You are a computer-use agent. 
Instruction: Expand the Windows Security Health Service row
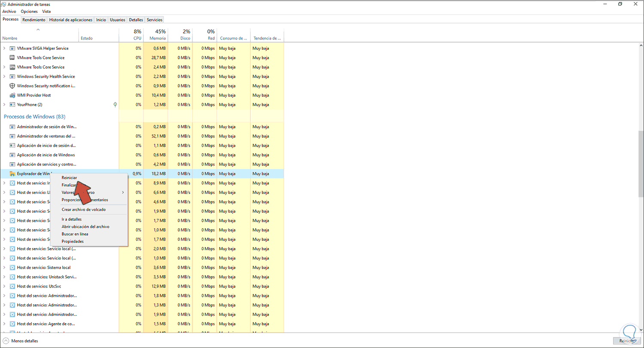4,76
